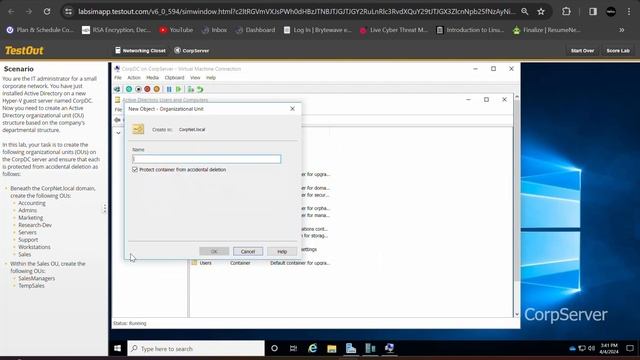Click the scenario panel resize handle dots
The height and width of the screenshot is (360, 640).
coord(104,208)
